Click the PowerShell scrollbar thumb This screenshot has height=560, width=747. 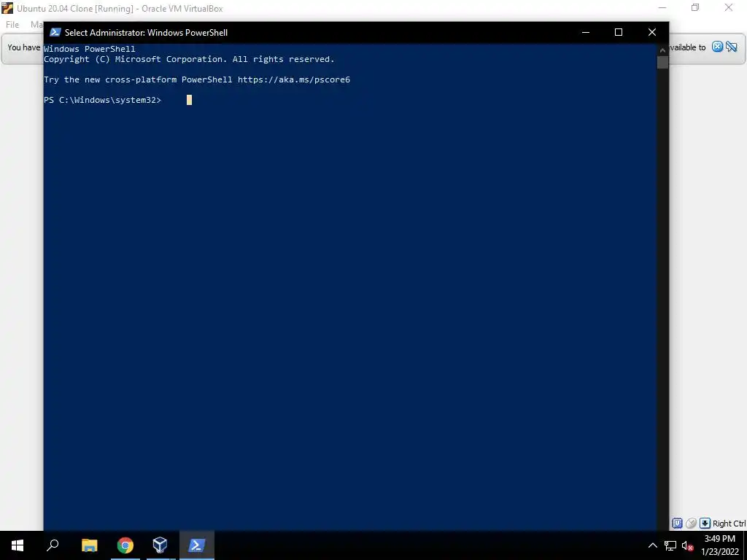662,63
